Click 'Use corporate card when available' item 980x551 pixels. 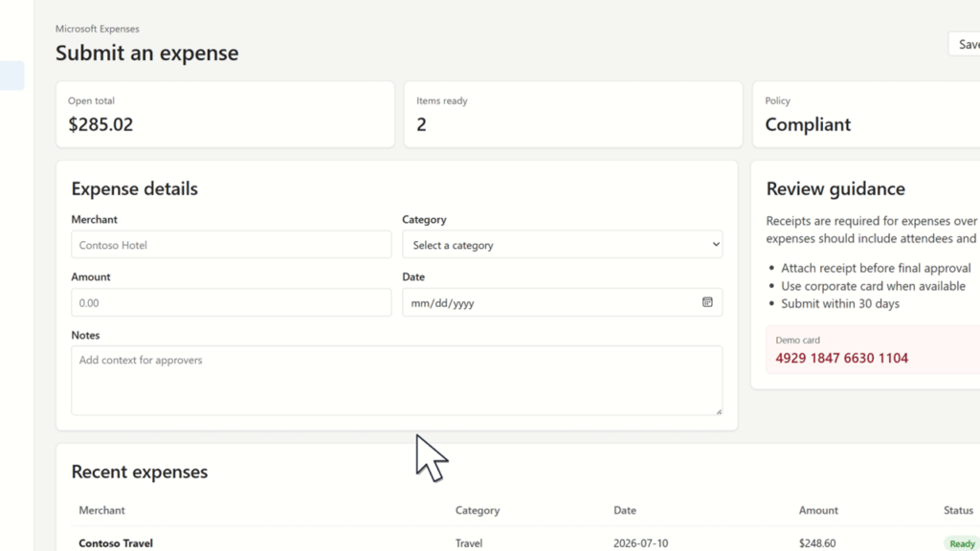click(873, 286)
